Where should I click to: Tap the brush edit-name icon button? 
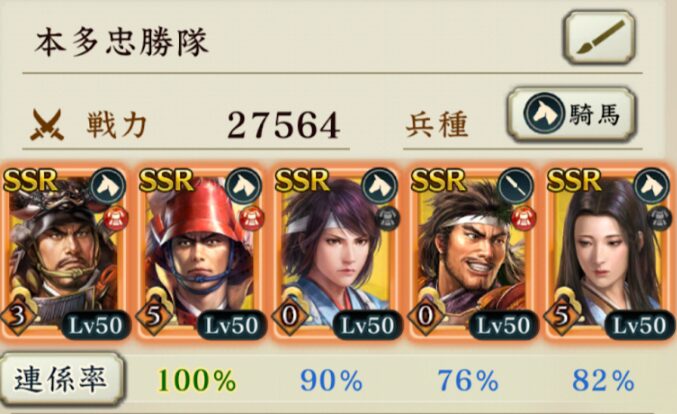click(599, 38)
